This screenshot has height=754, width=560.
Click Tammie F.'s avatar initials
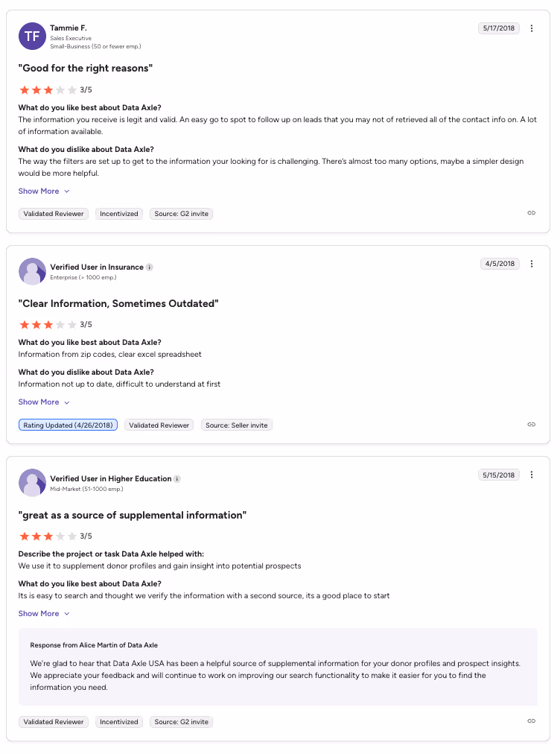[x=32, y=36]
